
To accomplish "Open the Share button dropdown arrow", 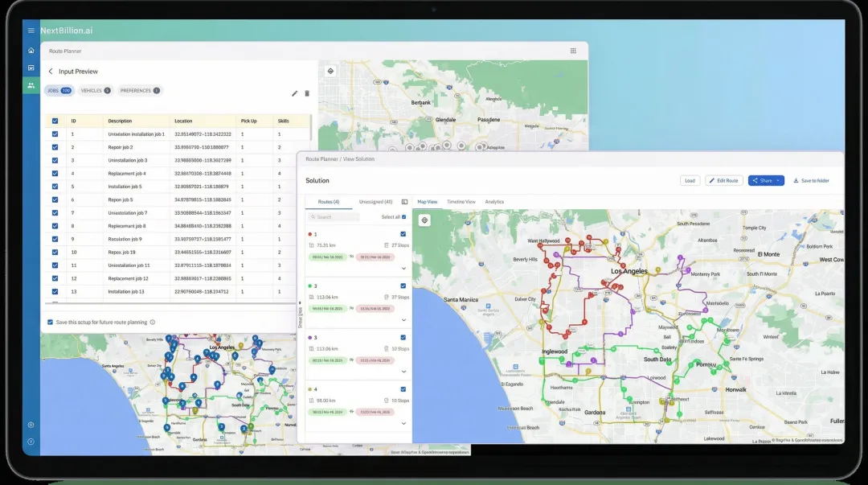I will point(777,180).
